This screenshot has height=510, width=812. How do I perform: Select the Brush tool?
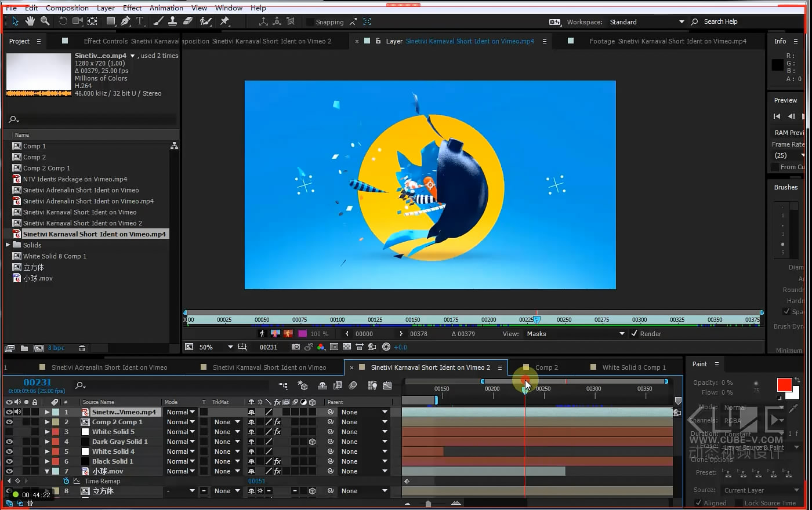(x=158, y=21)
